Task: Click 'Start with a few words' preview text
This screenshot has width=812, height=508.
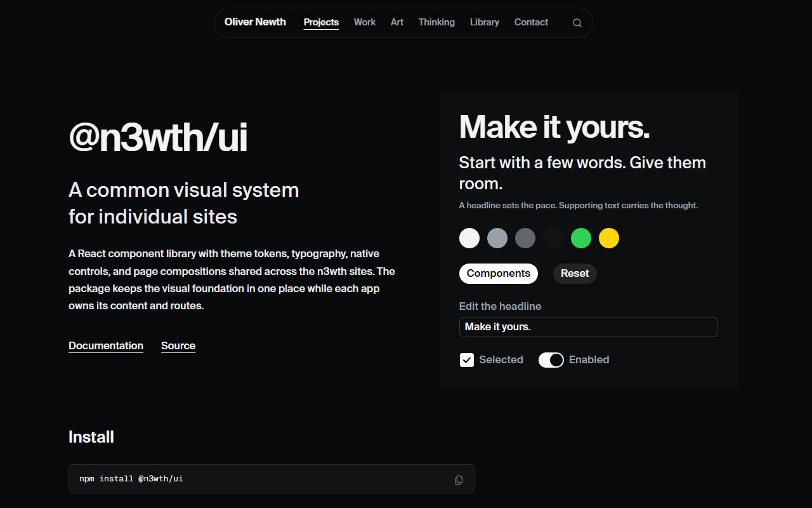Action: click(582, 173)
